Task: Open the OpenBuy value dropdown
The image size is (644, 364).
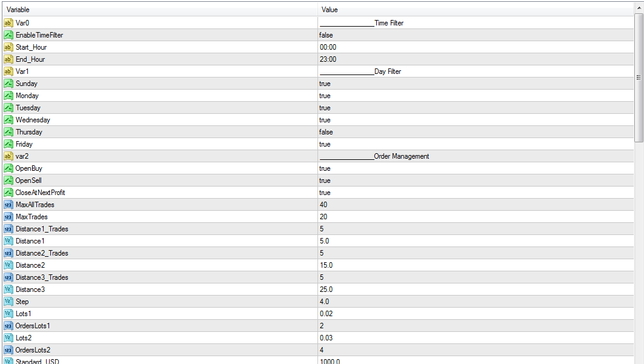Action: (x=476, y=168)
